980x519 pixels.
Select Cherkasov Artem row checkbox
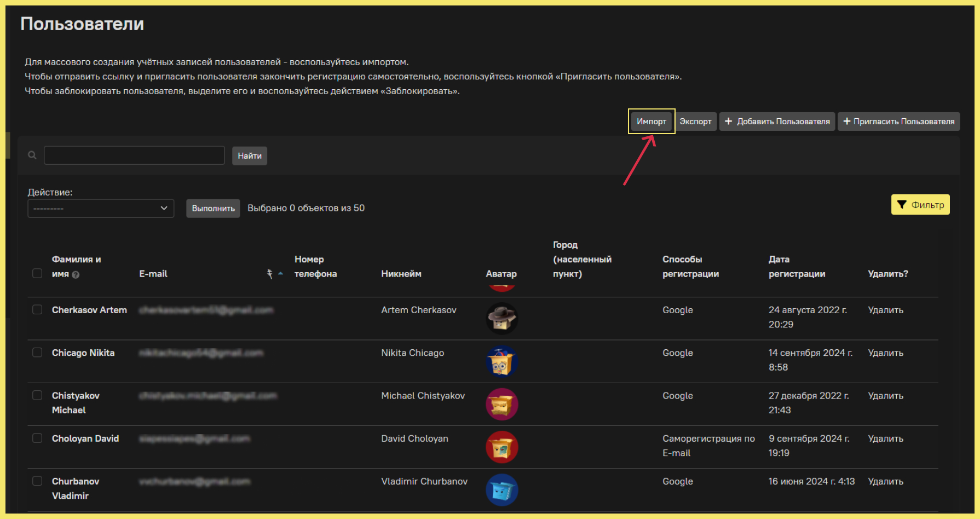[37, 309]
